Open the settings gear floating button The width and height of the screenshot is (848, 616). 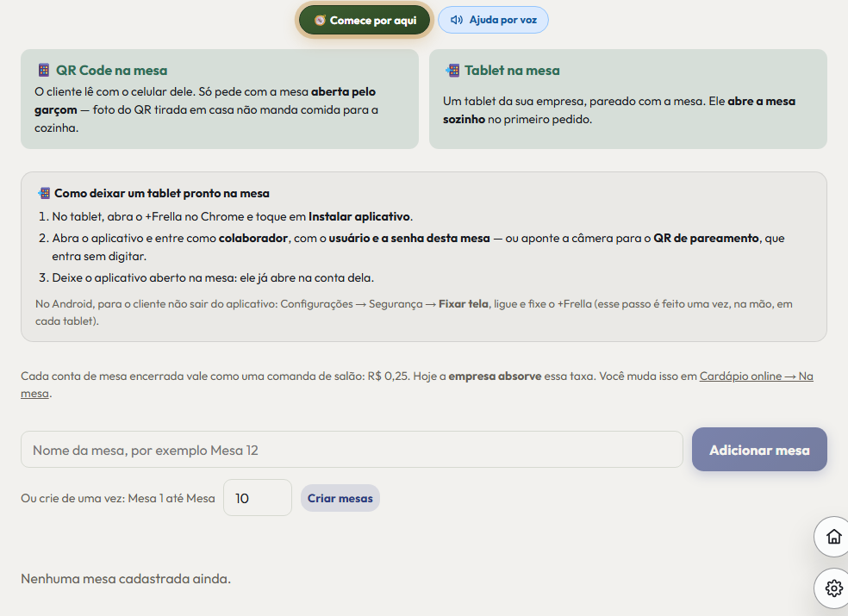pyautogui.click(x=833, y=588)
